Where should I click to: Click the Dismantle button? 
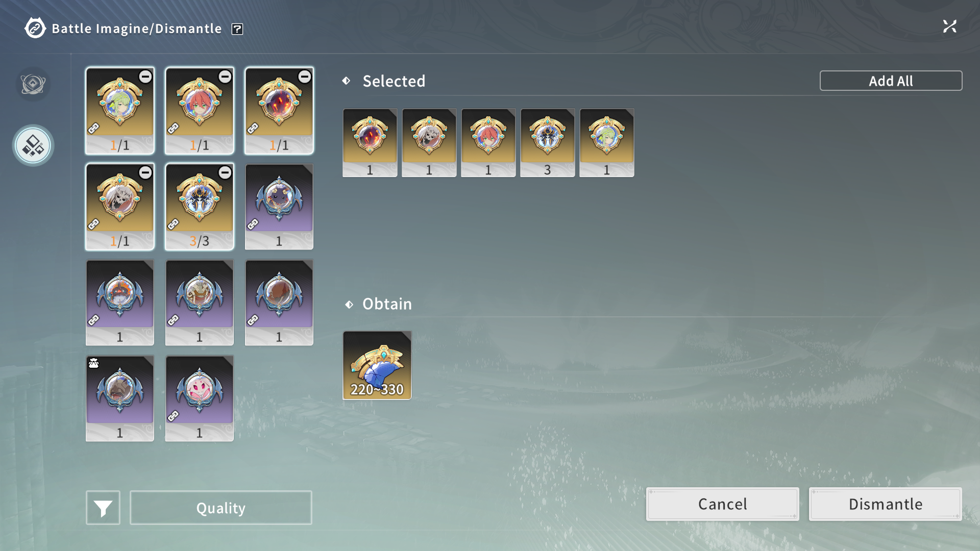885,504
